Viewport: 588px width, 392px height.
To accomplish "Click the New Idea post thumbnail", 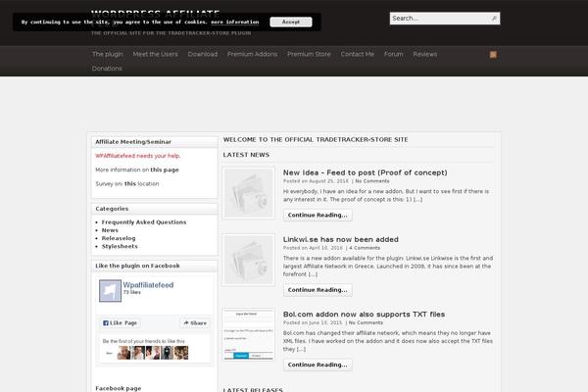I will 249,193.
